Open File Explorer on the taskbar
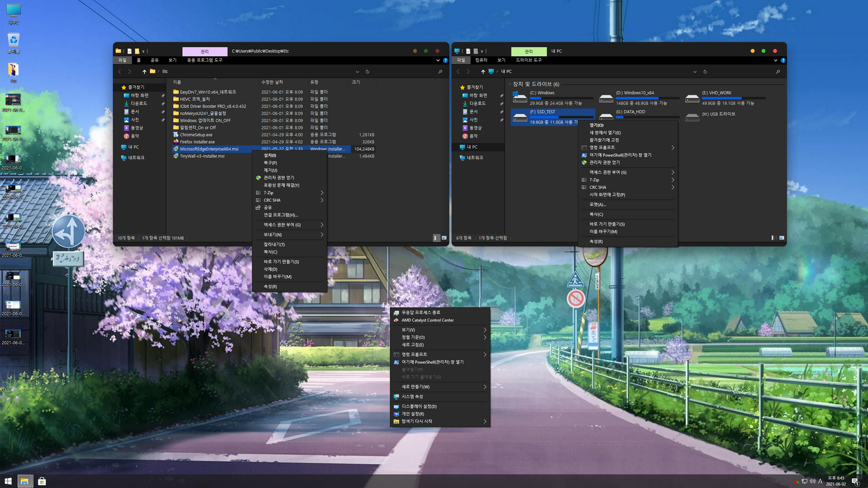The height and width of the screenshot is (488, 868). (x=24, y=481)
